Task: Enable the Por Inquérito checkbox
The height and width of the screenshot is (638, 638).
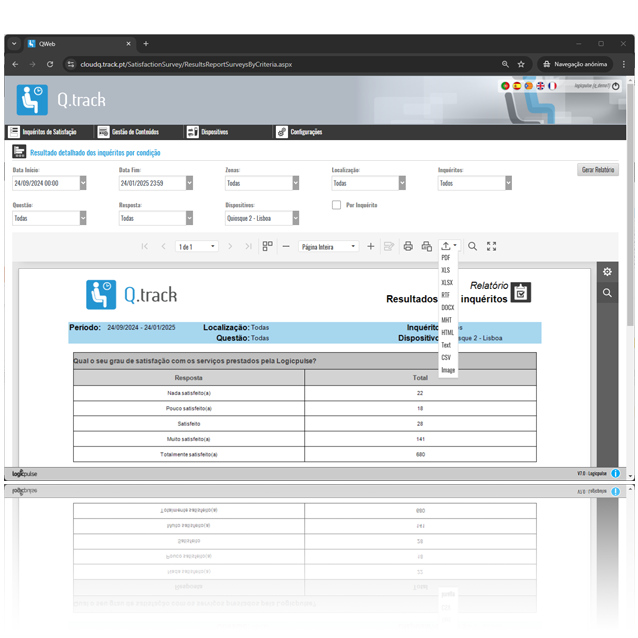Action: click(336, 205)
